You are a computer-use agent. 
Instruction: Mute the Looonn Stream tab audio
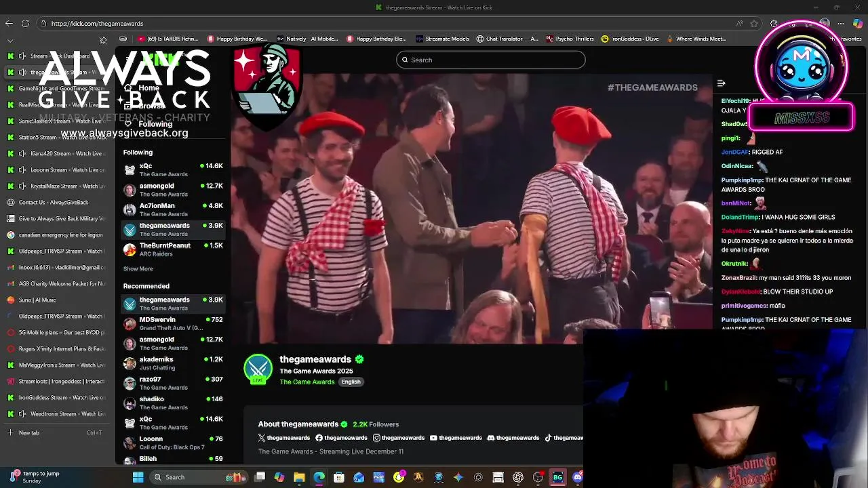pyautogui.click(x=23, y=170)
